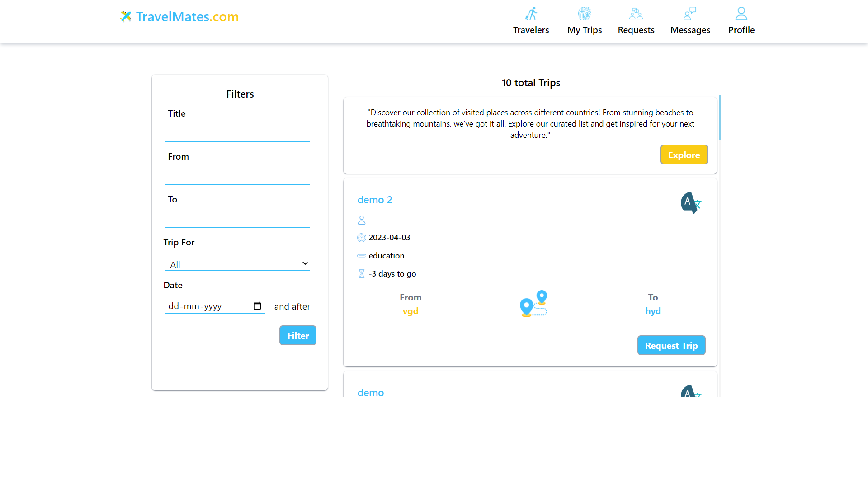Click the route map pins icon

point(533,304)
